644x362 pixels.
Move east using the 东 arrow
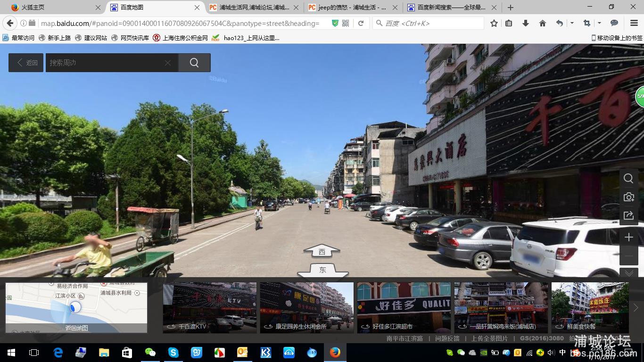322,270
